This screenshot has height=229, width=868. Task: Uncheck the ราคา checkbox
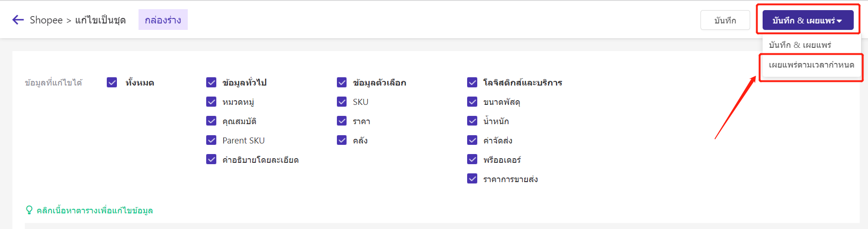tap(341, 121)
